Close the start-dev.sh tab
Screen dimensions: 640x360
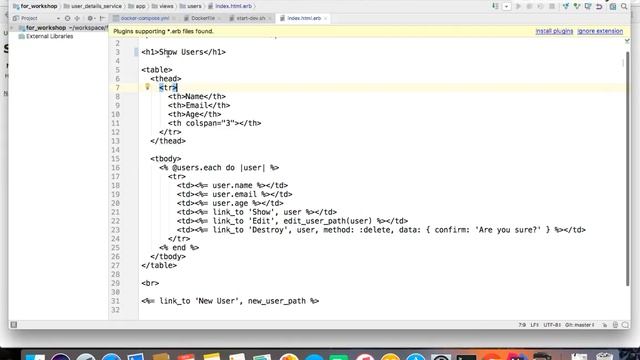coord(270,18)
